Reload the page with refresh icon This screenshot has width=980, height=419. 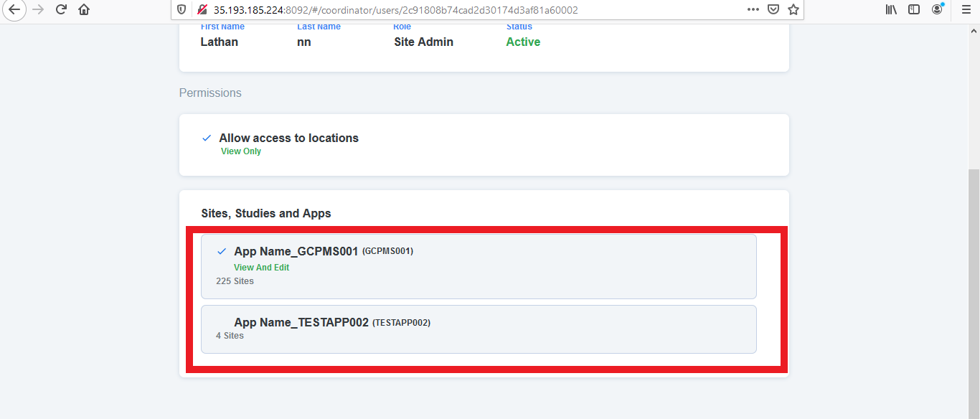[x=61, y=10]
